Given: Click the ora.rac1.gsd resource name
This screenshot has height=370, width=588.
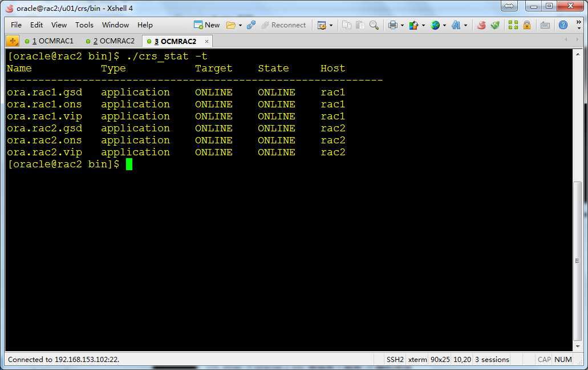Looking at the screenshot, I should point(44,92).
